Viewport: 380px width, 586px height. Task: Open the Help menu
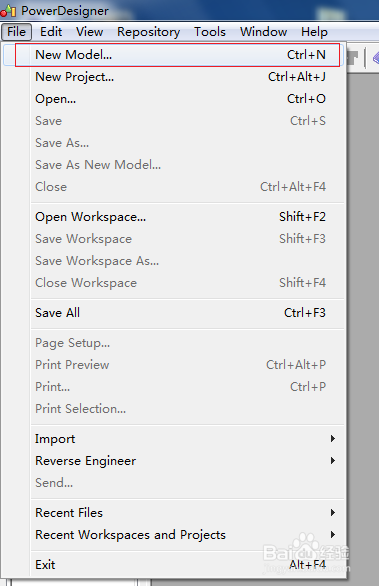(x=314, y=32)
